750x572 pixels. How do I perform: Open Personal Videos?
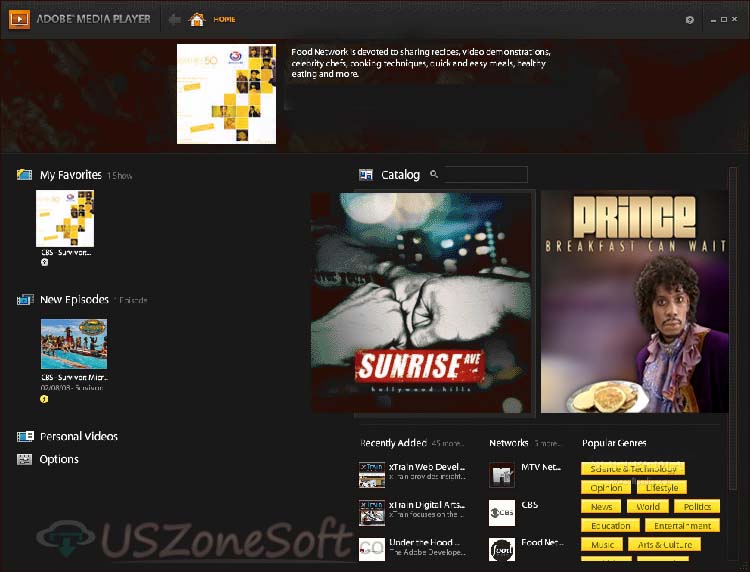pyautogui.click(x=79, y=436)
